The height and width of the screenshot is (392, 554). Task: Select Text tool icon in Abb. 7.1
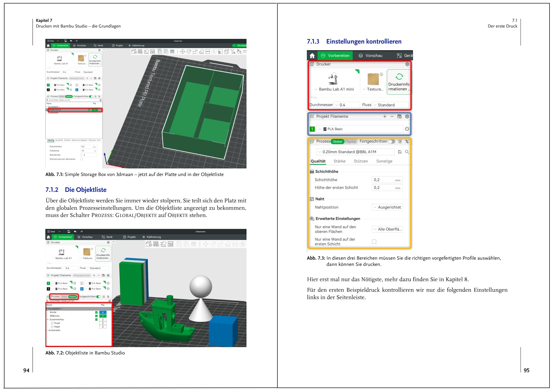tap(233, 52)
